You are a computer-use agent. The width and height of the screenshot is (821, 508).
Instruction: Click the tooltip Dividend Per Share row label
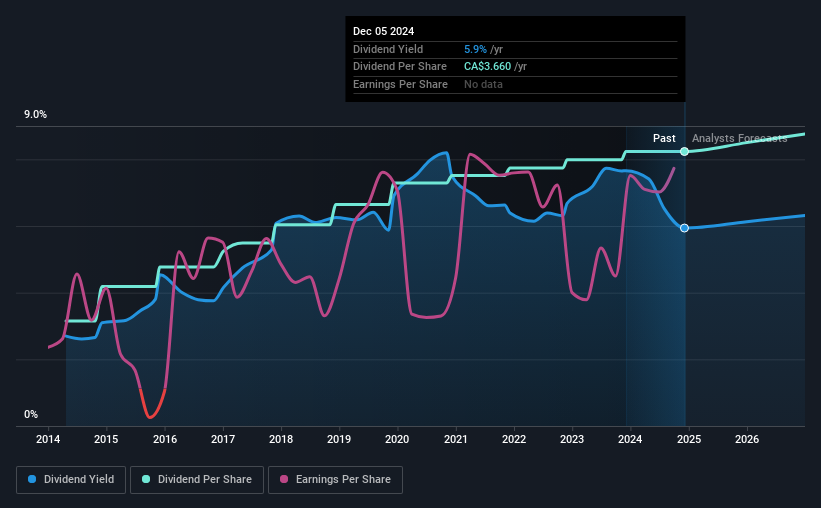coord(400,67)
